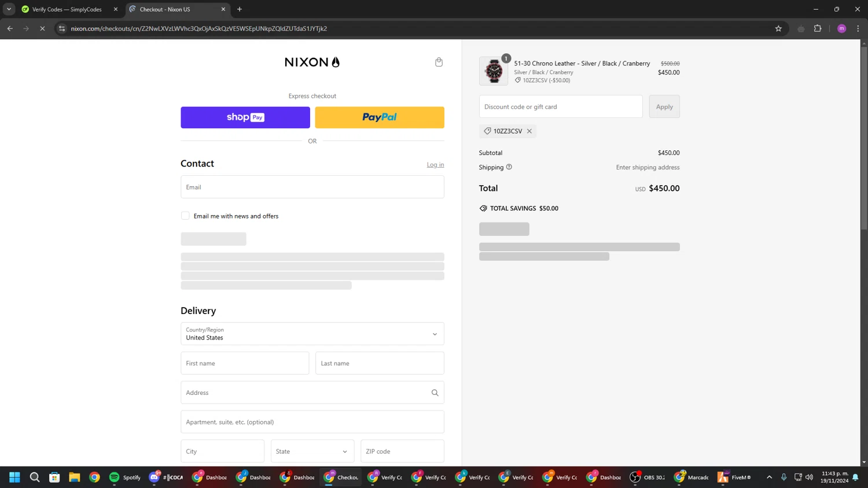The height and width of the screenshot is (488, 868).
Task: Show shipping info tooltip icon
Action: (x=509, y=167)
